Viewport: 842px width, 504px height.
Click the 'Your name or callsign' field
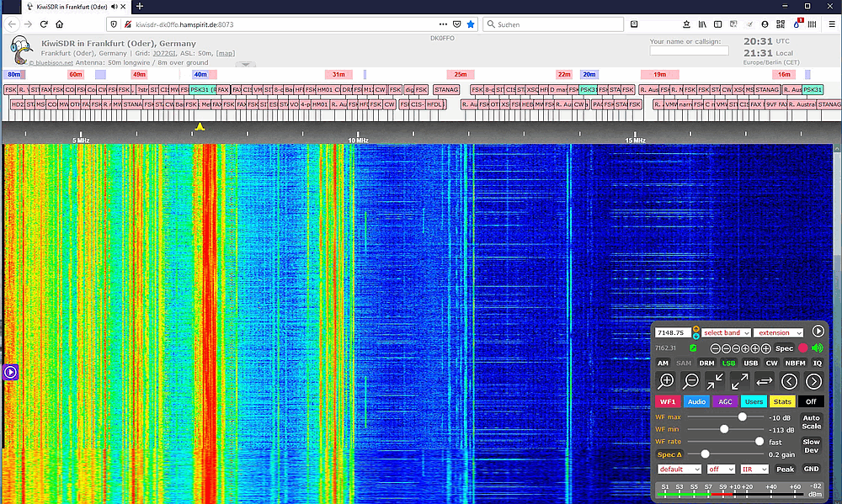coord(689,51)
